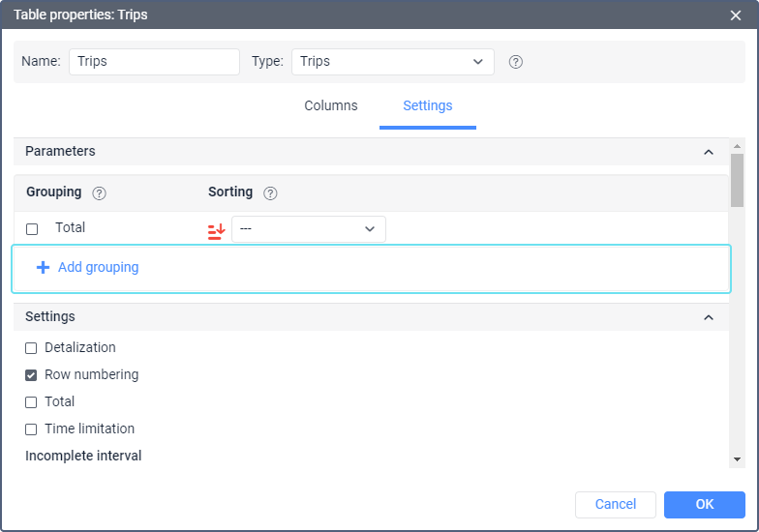
Task: Collapse the Settings section
Action: 709,317
